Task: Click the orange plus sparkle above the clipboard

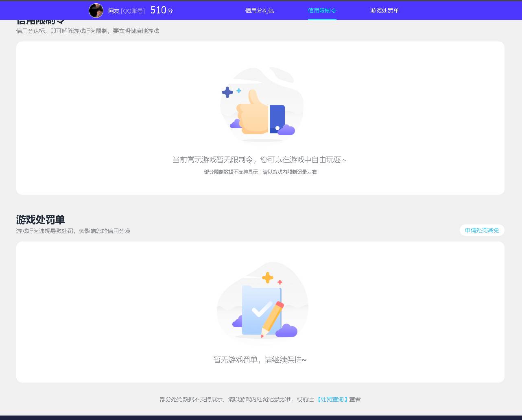Action: 268,278
